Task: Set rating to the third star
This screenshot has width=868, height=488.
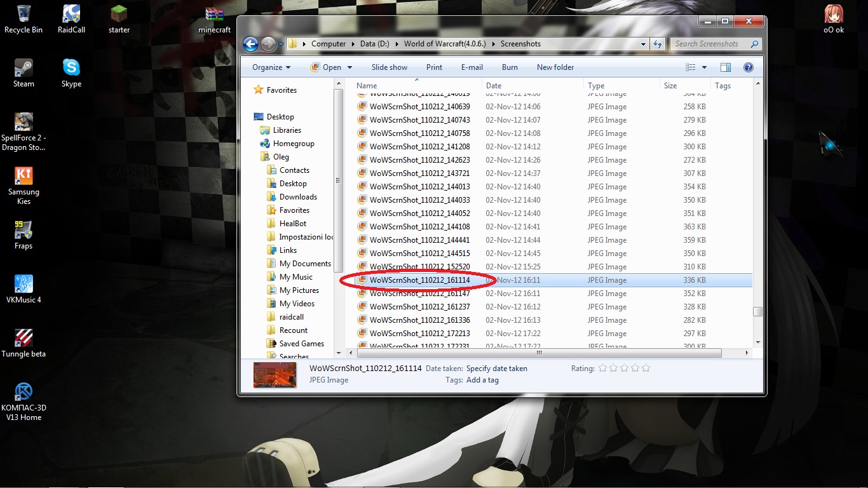Action: click(624, 368)
